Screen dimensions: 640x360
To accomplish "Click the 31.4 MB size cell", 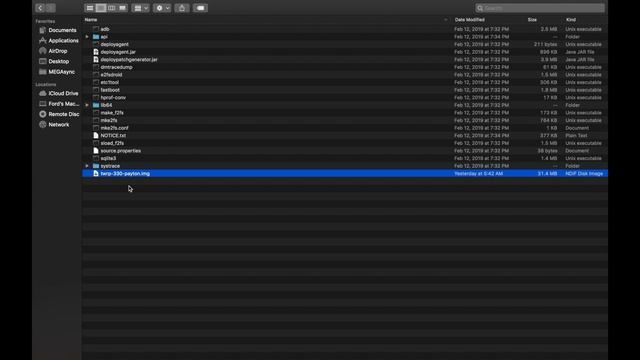I will coord(547,173).
